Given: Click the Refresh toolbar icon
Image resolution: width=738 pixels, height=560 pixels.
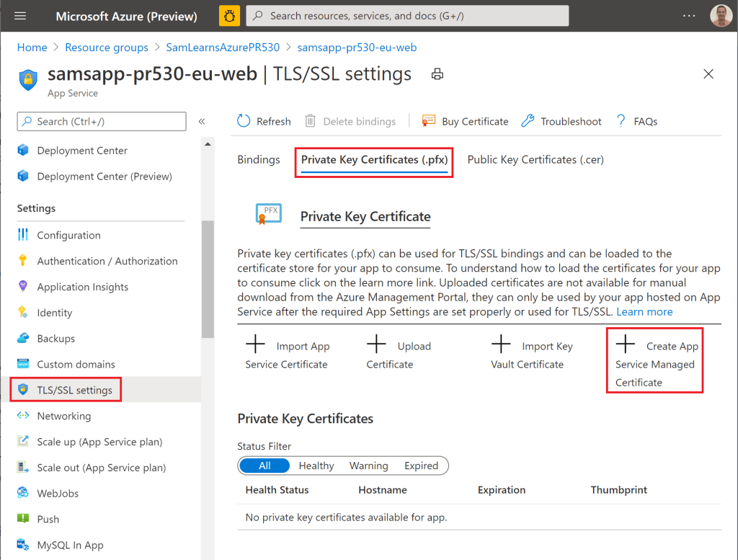Looking at the screenshot, I should [244, 121].
